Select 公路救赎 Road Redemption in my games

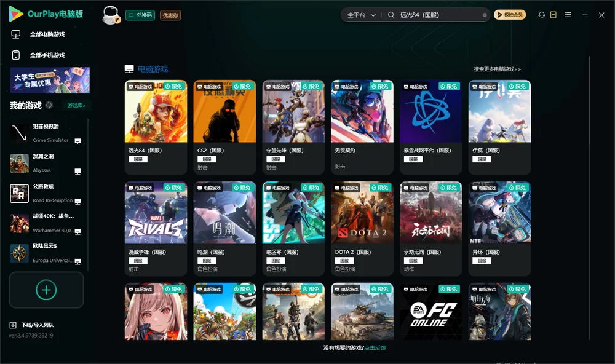(46, 193)
